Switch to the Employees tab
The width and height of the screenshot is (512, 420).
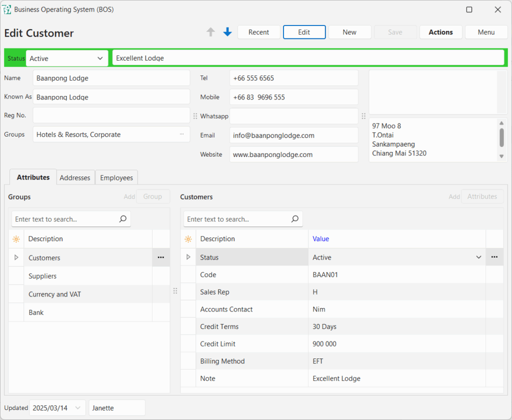click(x=116, y=177)
